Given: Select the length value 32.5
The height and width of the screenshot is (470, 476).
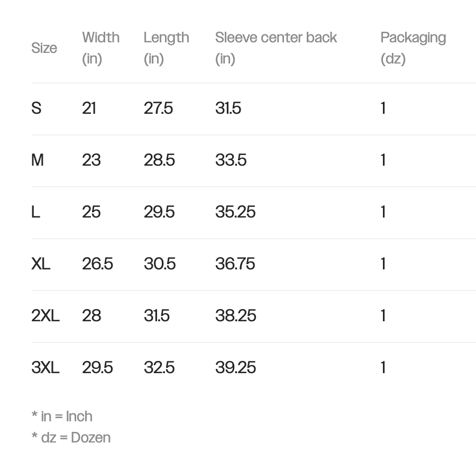Looking at the screenshot, I should coord(159,368).
